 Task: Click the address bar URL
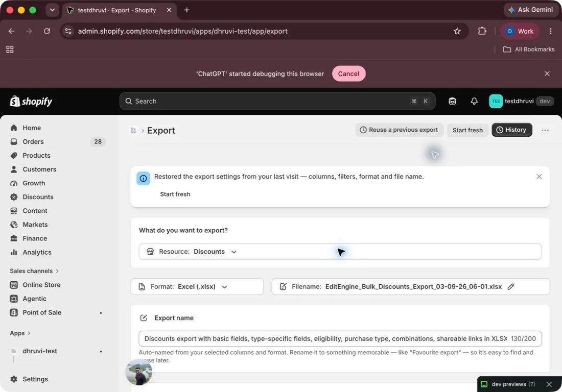click(182, 31)
